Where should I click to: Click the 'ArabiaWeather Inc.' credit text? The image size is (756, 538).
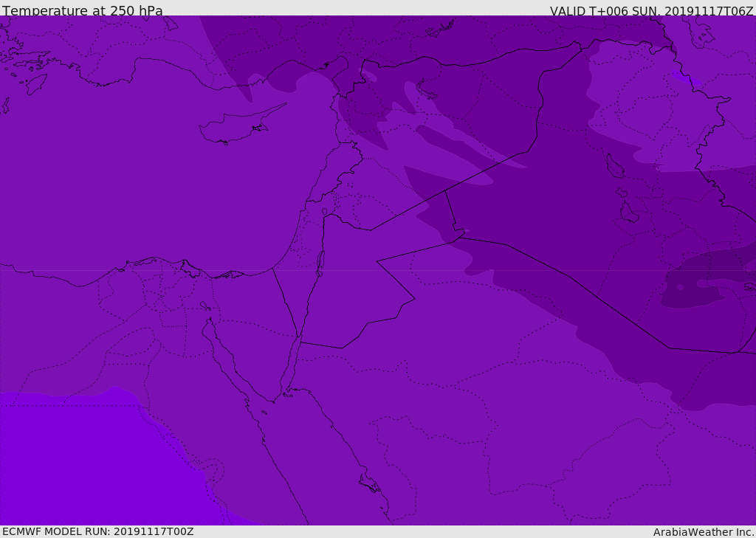(704, 532)
